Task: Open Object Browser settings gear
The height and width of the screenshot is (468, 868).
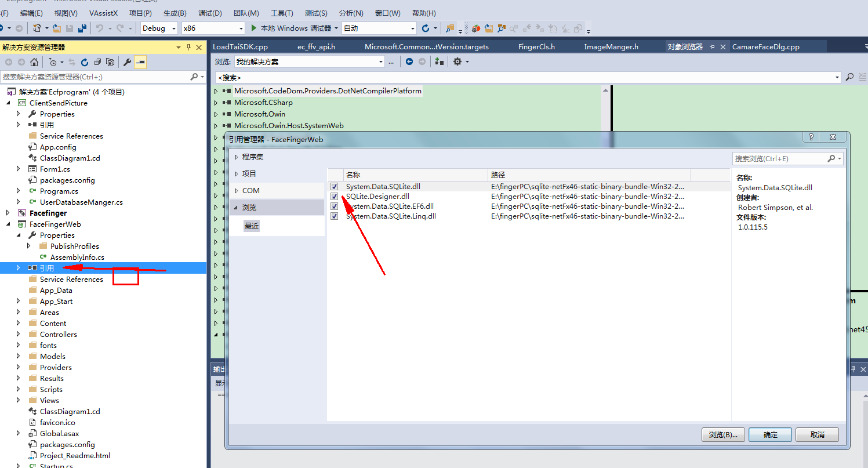Action: (457, 61)
